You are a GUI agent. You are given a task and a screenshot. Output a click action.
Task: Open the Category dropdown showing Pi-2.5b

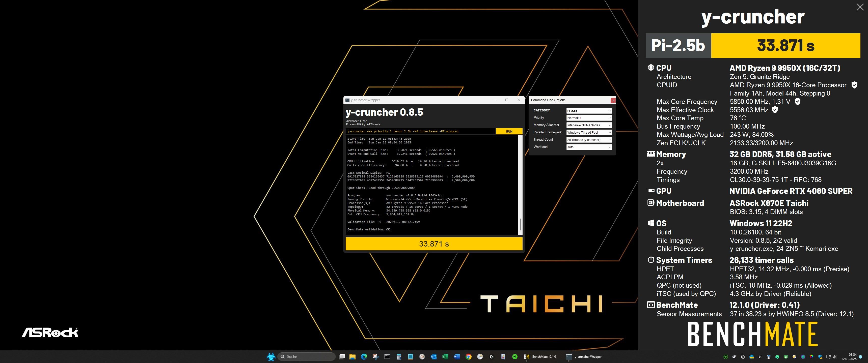click(589, 110)
